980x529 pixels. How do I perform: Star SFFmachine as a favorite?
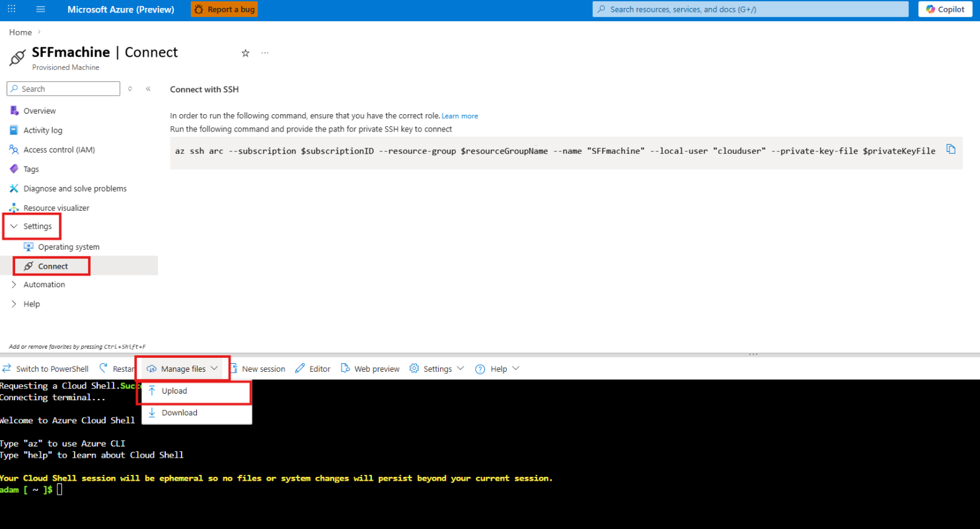tap(245, 53)
